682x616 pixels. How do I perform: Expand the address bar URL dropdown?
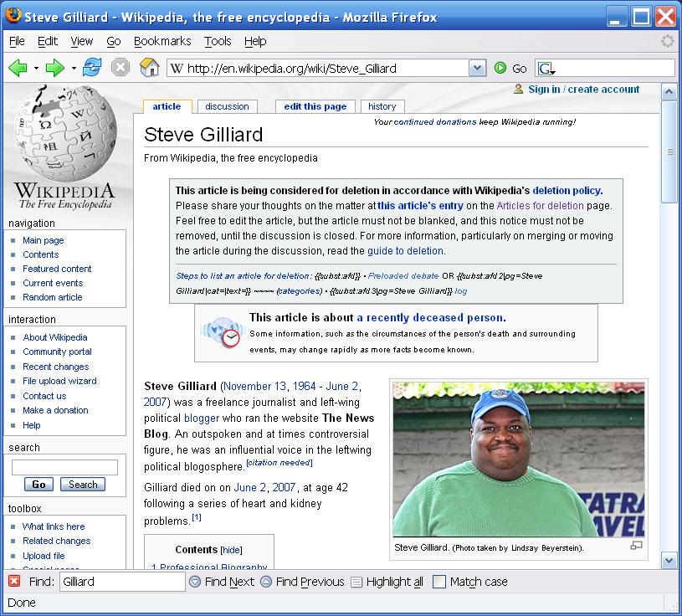477,69
